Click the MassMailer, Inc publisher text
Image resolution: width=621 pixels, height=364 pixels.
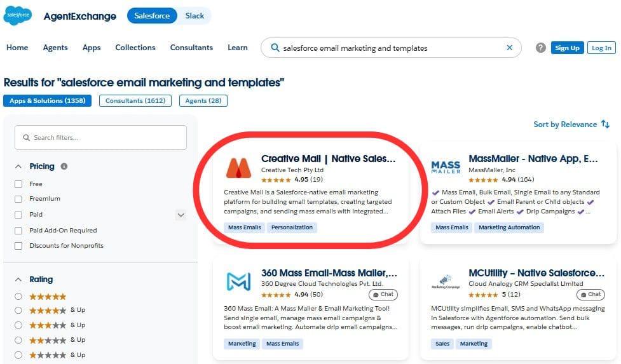[x=492, y=170]
